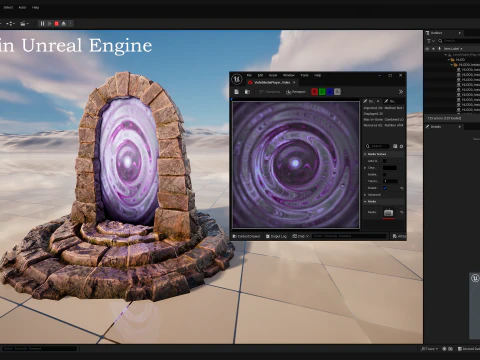Pause the simulation in the main toolbar

click(x=42, y=24)
